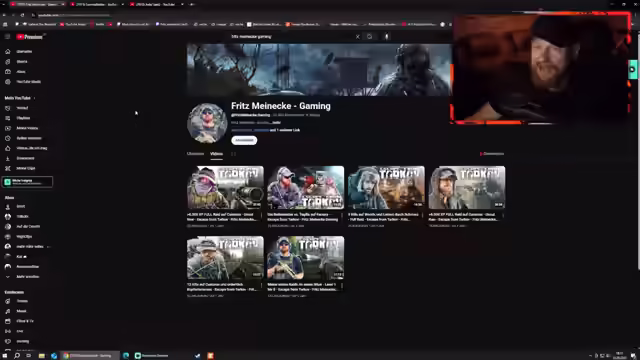640x360 pixels.
Task: Expand channel description via mehr link
Action: pyautogui.click(x=276, y=122)
